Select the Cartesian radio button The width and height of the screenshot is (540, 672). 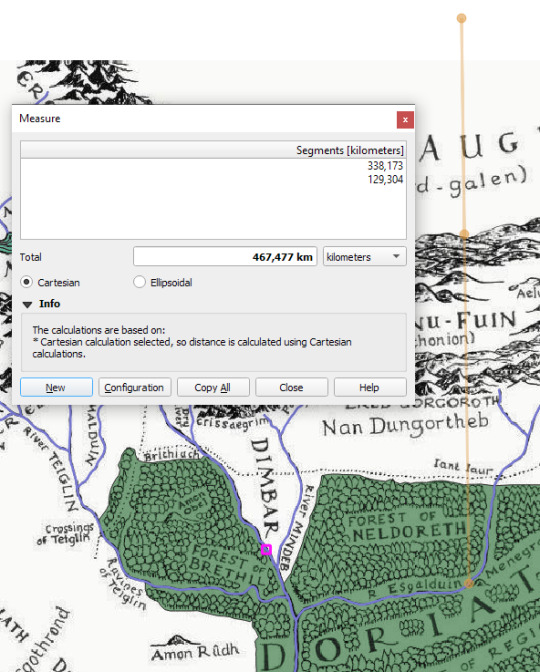click(x=27, y=282)
